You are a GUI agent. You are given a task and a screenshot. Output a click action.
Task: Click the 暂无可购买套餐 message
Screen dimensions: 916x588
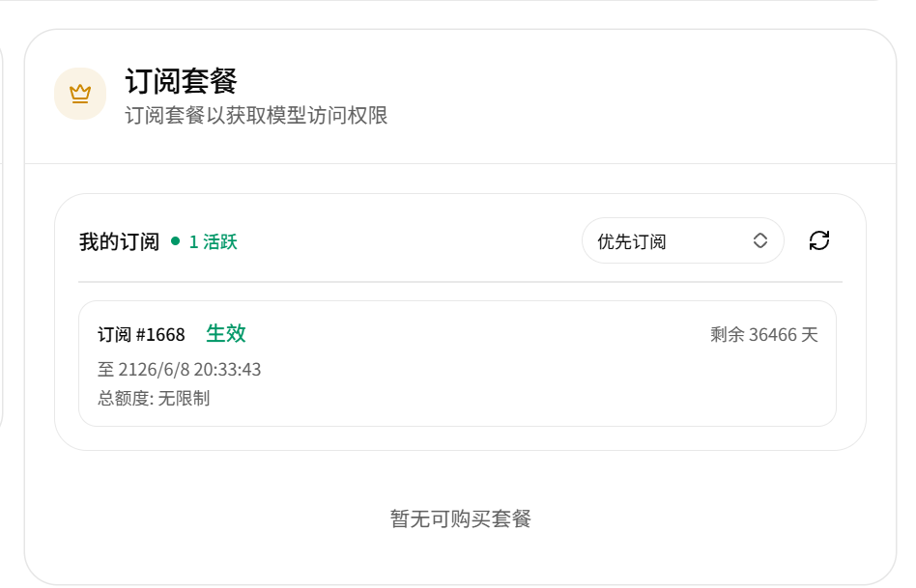pos(460,518)
